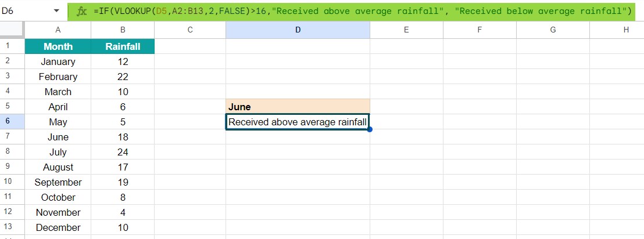This screenshot has width=644, height=239.
Task: Select row 10 header
Action: (x=12, y=182)
